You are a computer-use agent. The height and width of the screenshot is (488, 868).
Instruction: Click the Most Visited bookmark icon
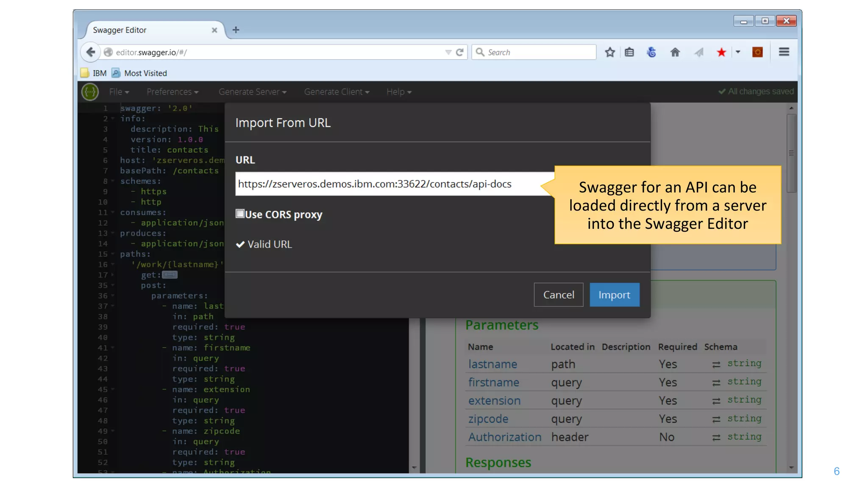tap(116, 73)
